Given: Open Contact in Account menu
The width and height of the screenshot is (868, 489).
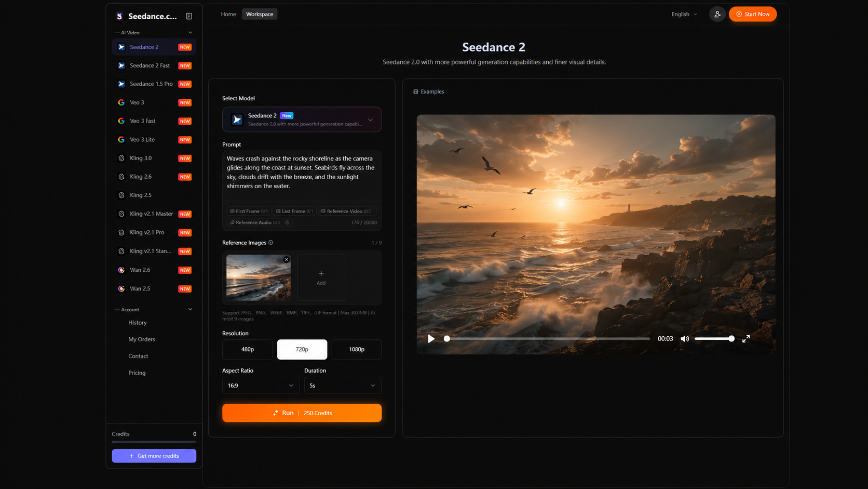Looking at the screenshot, I should click(138, 356).
